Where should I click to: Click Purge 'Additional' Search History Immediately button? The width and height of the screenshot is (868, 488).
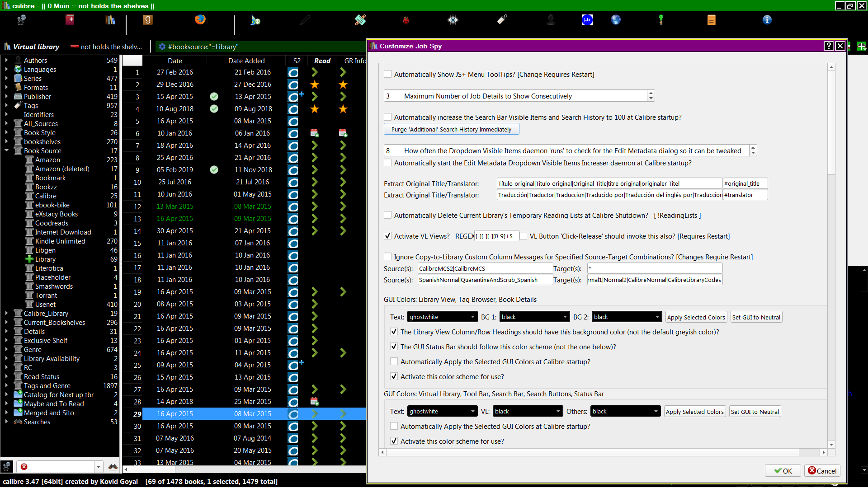click(451, 129)
